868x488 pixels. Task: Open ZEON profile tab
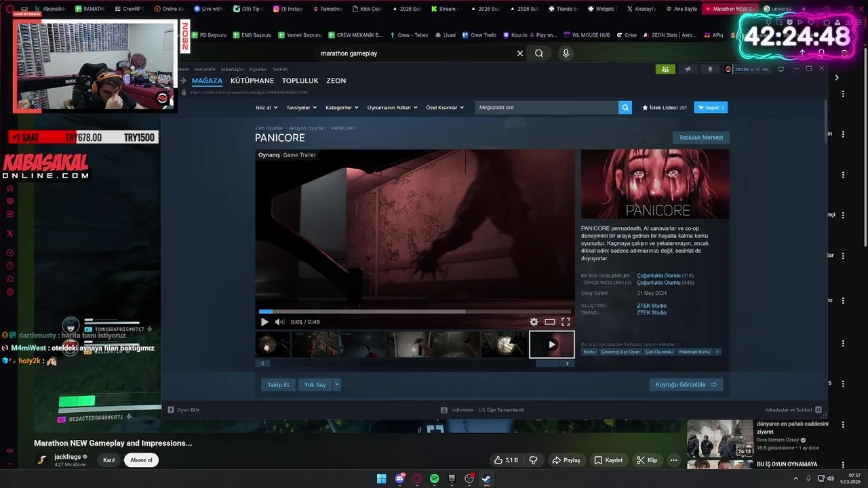(x=336, y=81)
